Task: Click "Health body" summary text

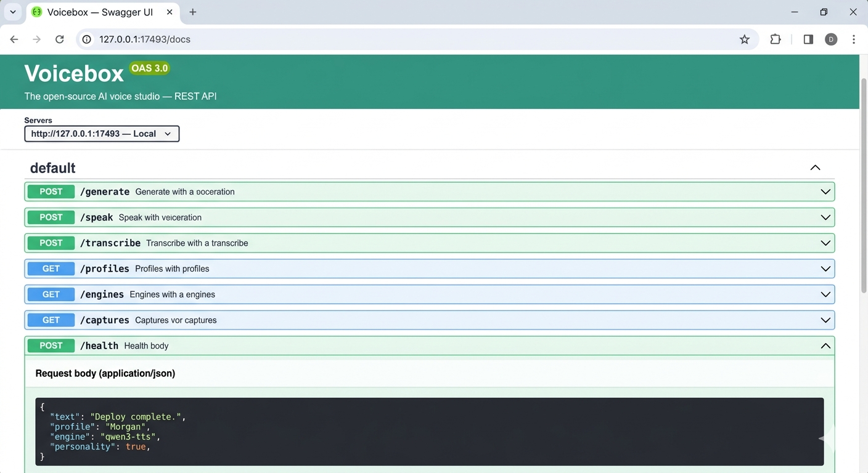Action: click(x=146, y=346)
